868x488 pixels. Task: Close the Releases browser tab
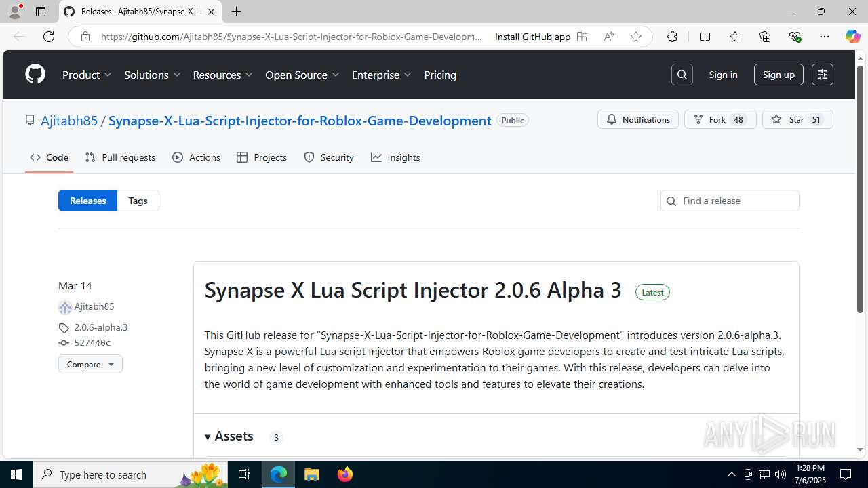coord(211,12)
